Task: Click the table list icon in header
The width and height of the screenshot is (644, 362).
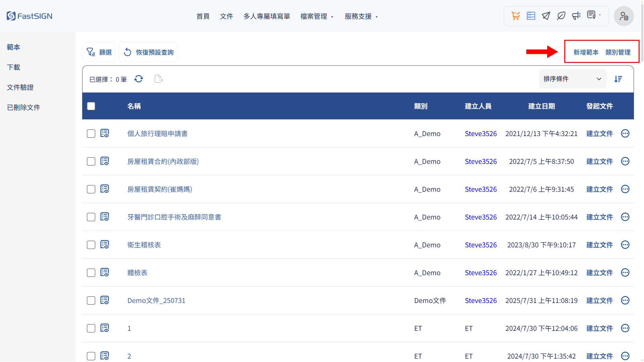Action: pyautogui.click(x=531, y=16)
